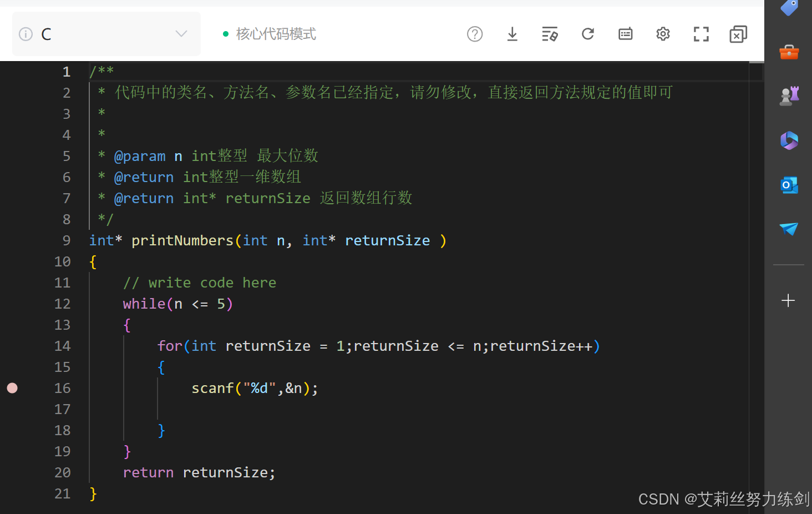Click line number 1 in gutter
The width and height of the screenshot is (812, 514).
click(67, 72)
